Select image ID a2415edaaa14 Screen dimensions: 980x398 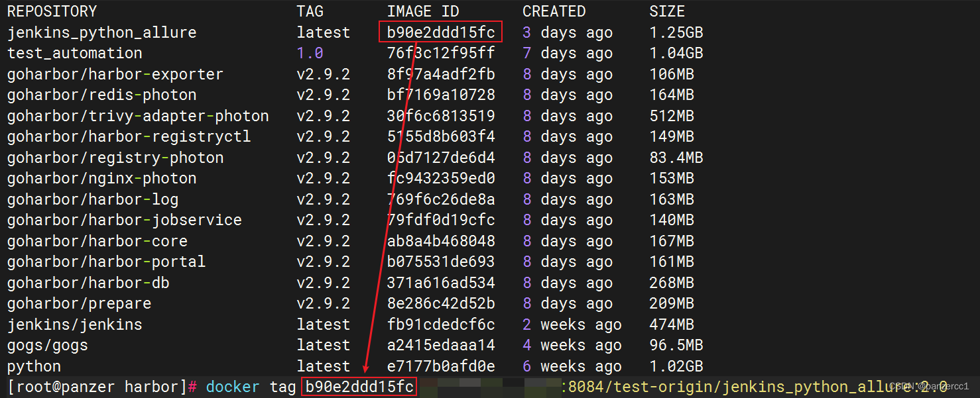point(441,345)
